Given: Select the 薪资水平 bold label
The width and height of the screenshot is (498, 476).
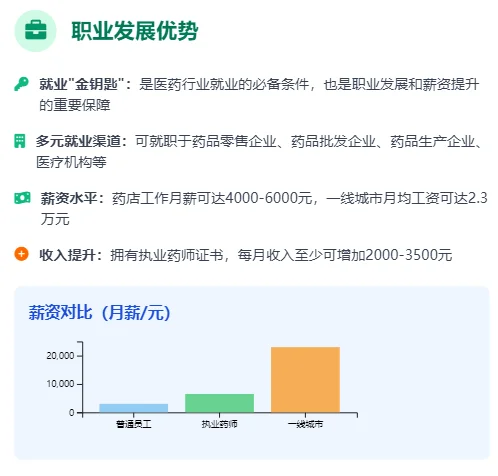Looking at the screenshot, I should pyautogui.click(x=73, y=198).
